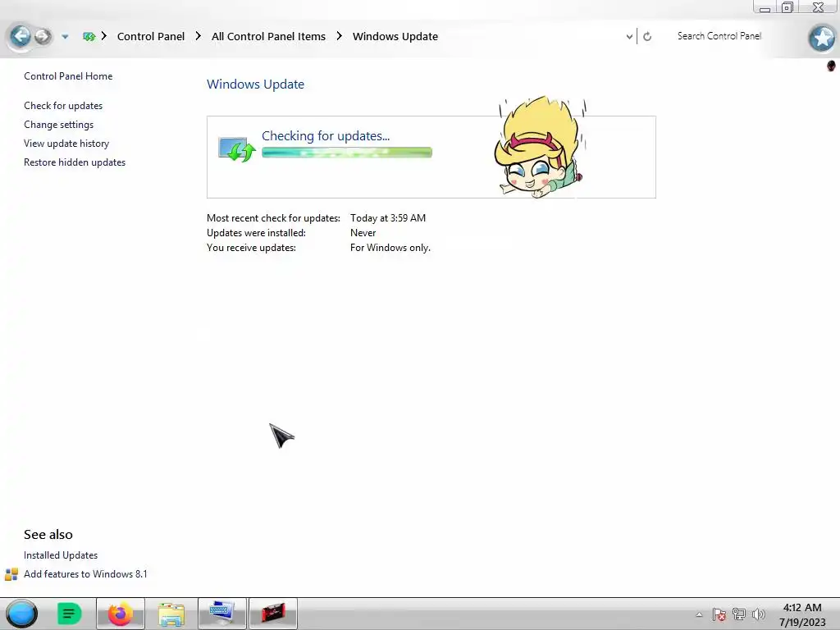The width and height of the screenshot is (840, 630).
Task: Open Add features to Windows 8.1
Action: (x=85, y=573)
